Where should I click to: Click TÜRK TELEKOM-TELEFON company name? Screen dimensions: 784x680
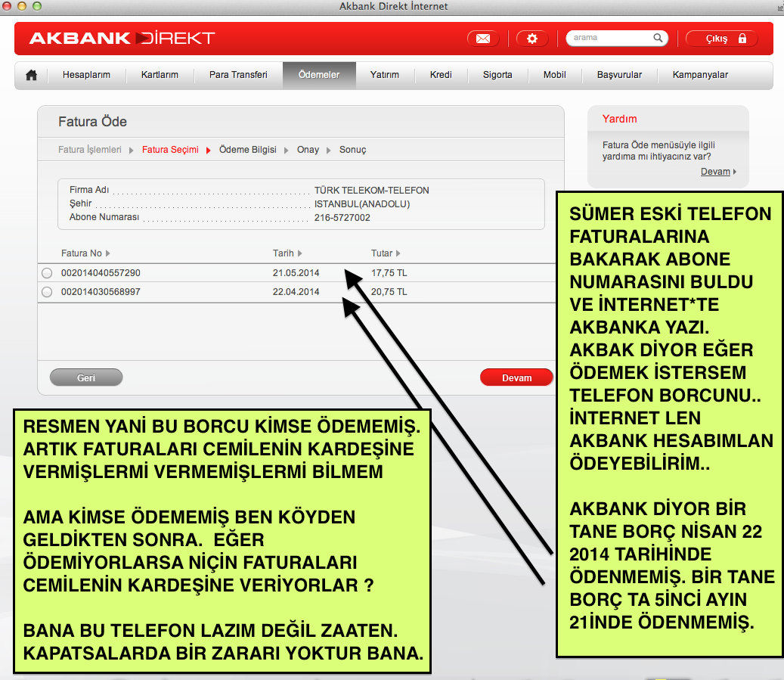tap(371, 191)
